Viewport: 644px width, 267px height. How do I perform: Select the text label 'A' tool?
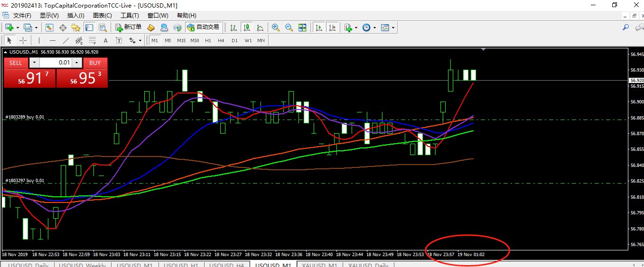pos(105,40)
